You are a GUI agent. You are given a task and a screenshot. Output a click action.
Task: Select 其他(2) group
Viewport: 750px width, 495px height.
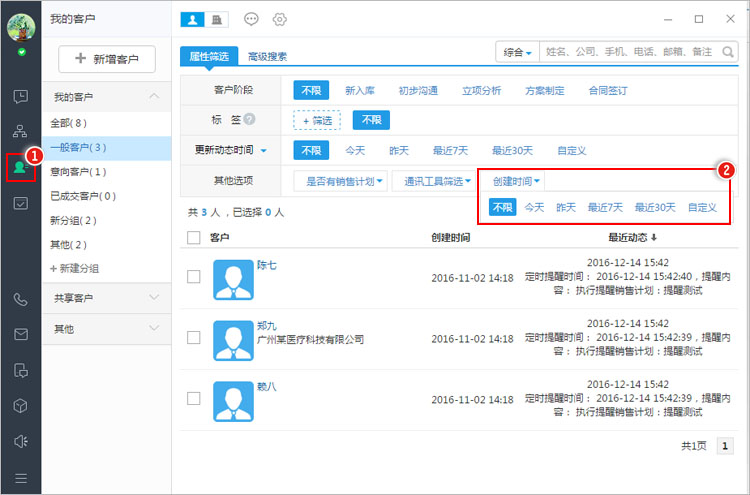click(107, 245)
